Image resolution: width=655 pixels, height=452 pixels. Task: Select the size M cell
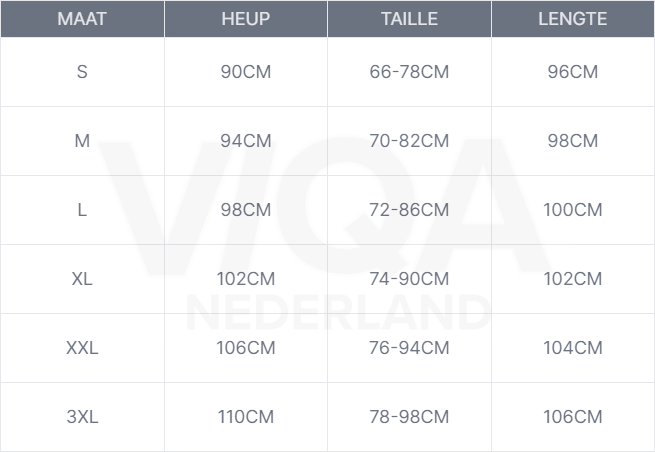(x=82, y=141)
